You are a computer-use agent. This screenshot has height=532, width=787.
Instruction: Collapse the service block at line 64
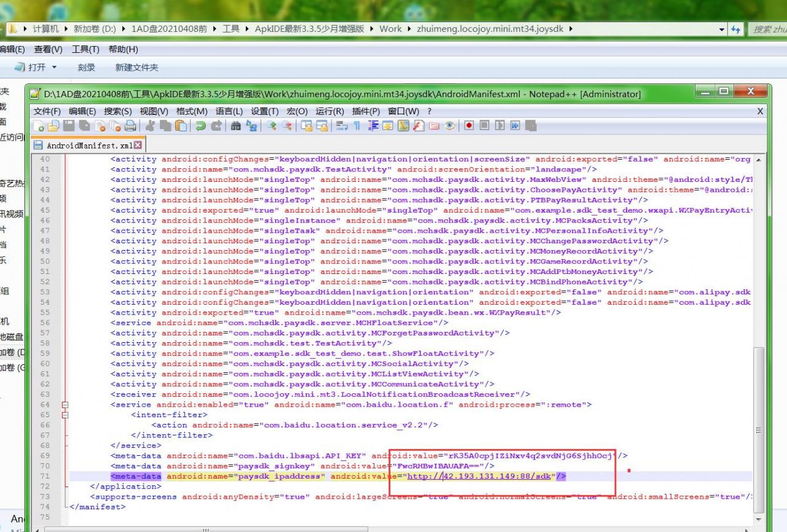point(65,405)
